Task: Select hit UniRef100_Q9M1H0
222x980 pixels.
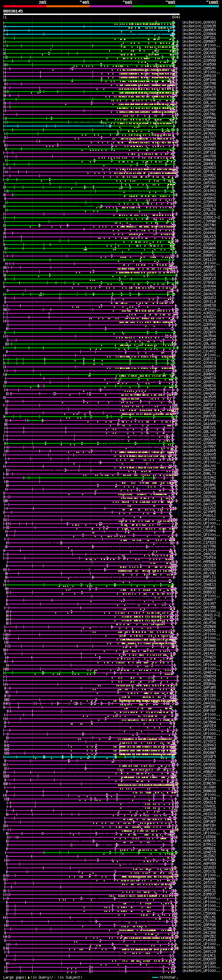Action: coord(199,68)
